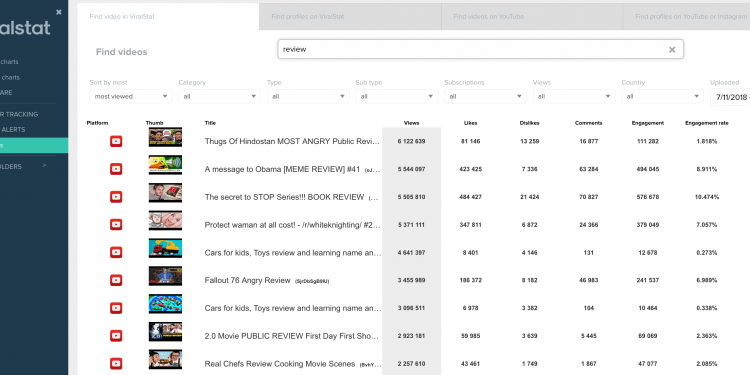750x375 pixels.
Task: Sort table by Views column header
Action: click(411, 123)
